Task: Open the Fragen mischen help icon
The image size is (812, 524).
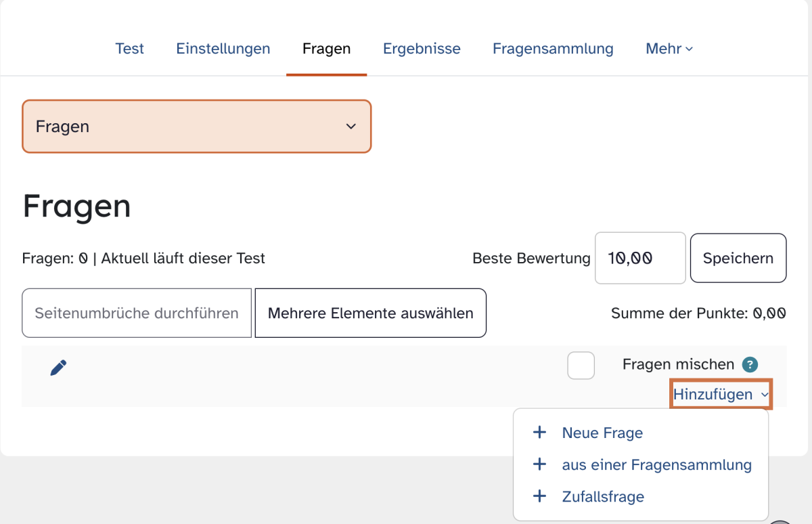Action: [x=750, y=364]
